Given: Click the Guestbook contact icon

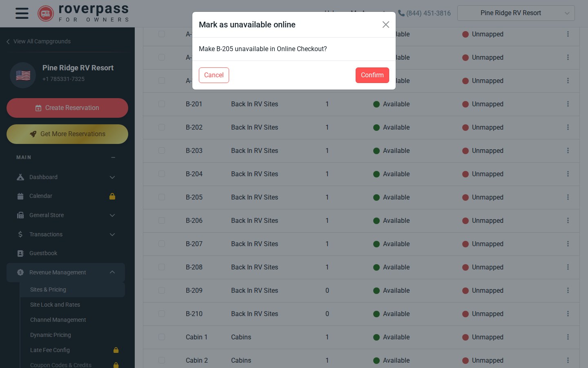Looking at the screenshot, I should (20, 253).
